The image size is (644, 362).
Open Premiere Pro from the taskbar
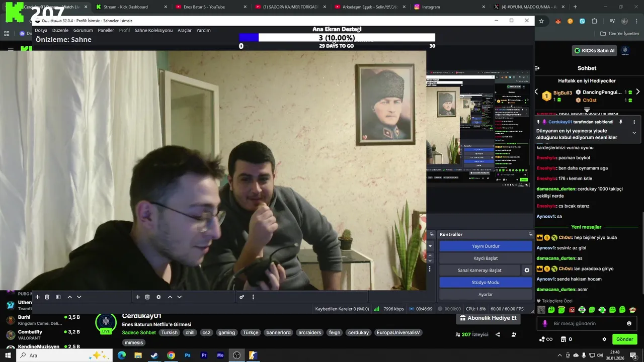(204, 355)
